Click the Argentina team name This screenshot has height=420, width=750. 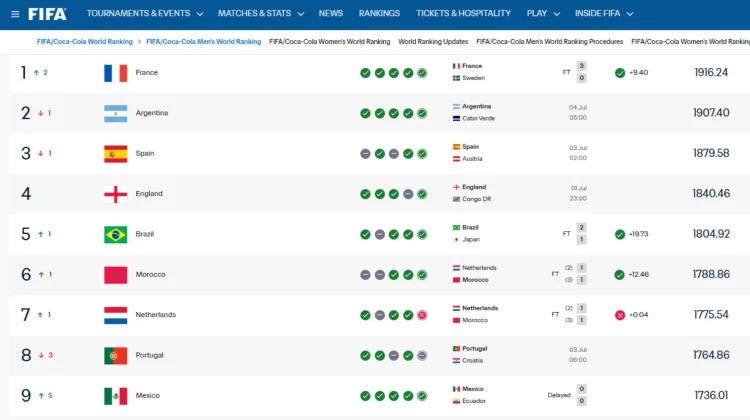152,113
